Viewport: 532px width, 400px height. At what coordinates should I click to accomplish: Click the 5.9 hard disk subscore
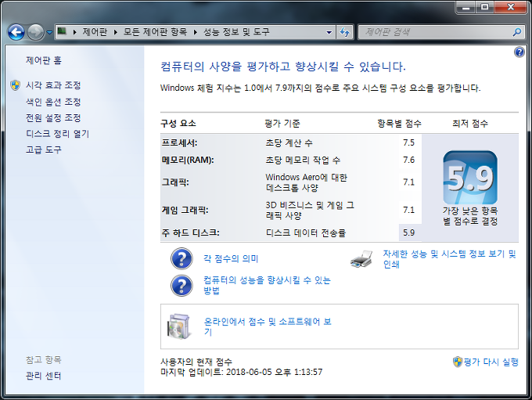pos(409,232)
